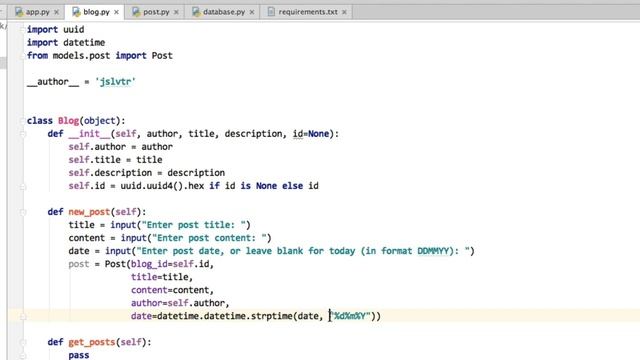Place cursor on 'import uuid' line
Screen dimensions: 640x360
pyautogui.click(x=56, y=29)
